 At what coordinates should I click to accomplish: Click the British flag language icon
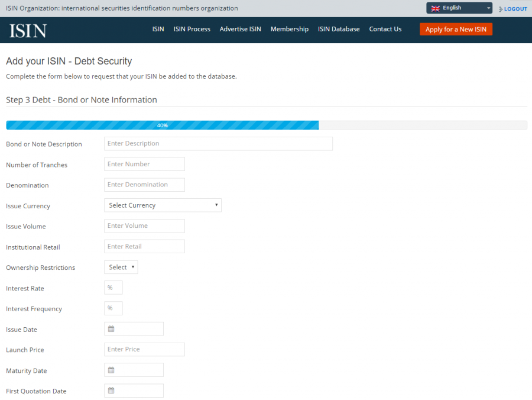[434, 8]
